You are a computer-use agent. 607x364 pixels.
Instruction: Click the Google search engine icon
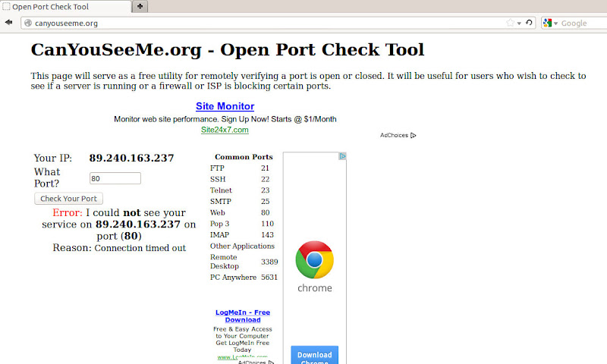[547, 23]
